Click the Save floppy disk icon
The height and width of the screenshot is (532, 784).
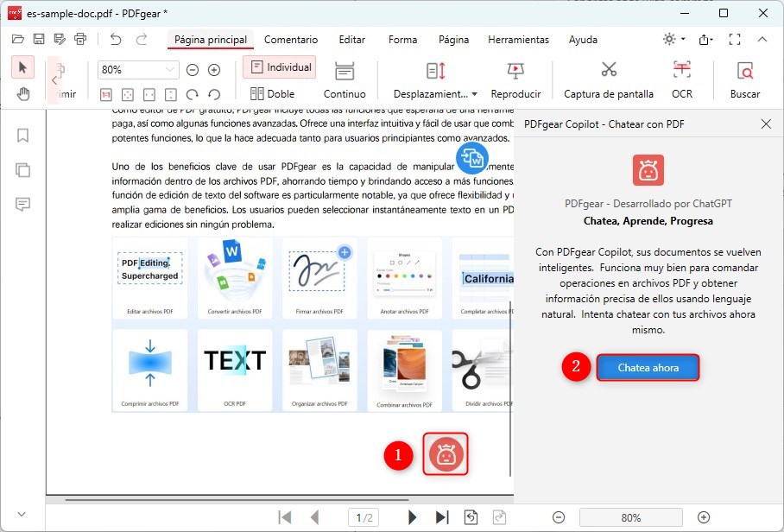click(x=39, y=39)
